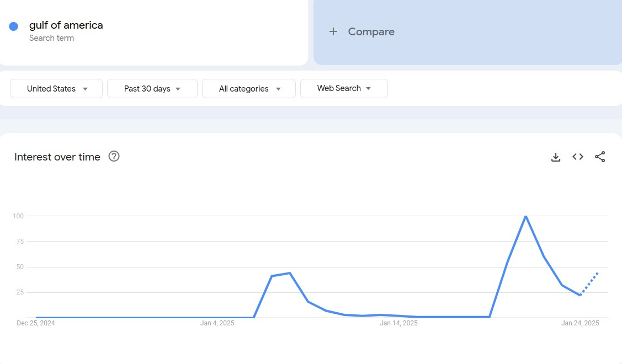
Task: Click the Search term subtitle
Action: point(51,38)
